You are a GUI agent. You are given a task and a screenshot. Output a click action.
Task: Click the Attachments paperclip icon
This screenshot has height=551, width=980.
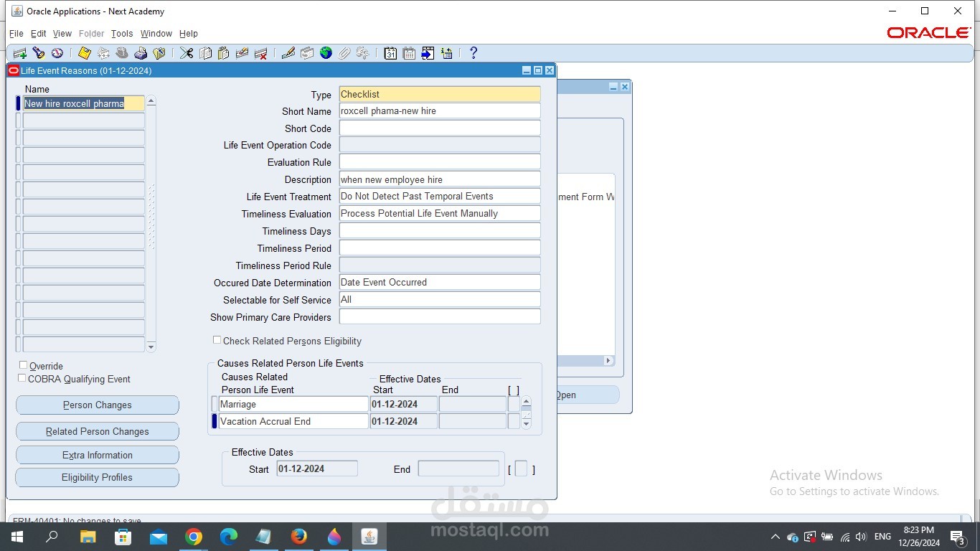pyautogui.click(x=344, y=53)
